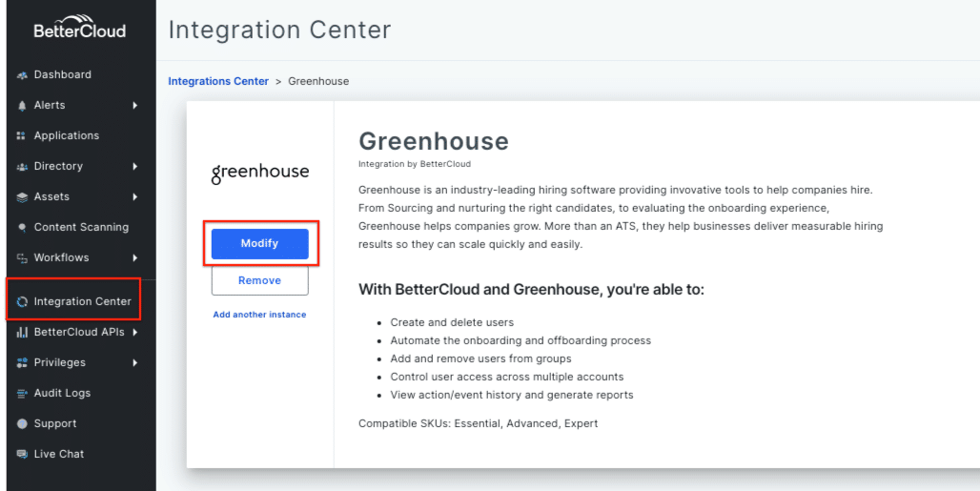The image size is (980, 491).
Task: Click Add another instance link
Action: click(x=259, y=315)
